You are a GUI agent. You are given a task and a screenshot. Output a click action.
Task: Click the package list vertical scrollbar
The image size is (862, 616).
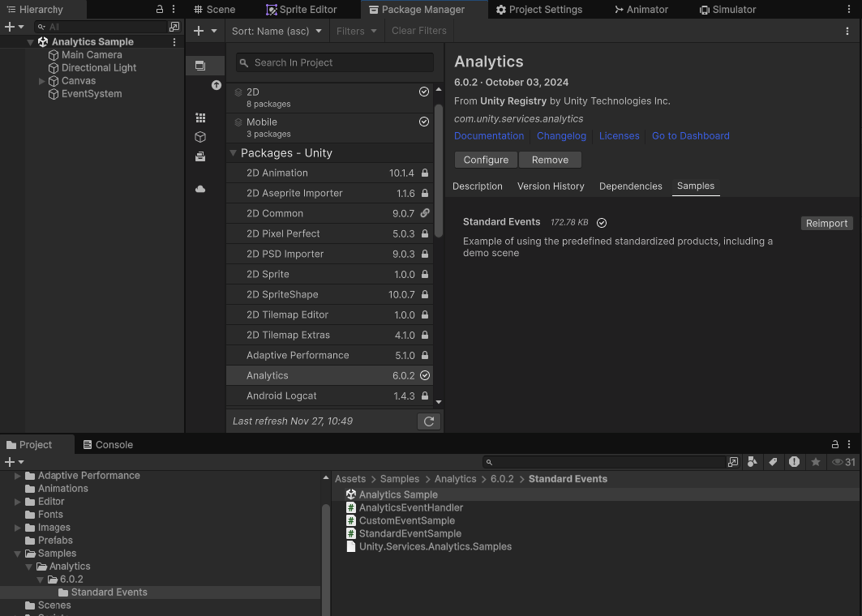[x=439, y=170]
